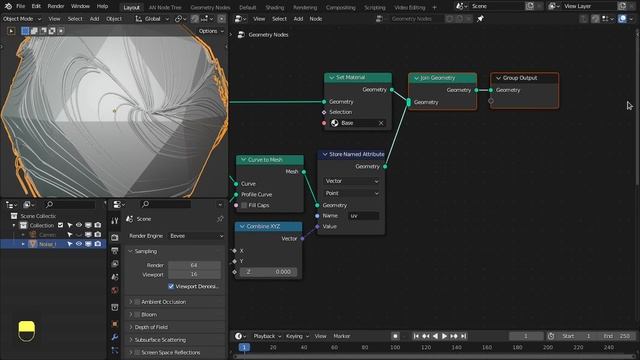Open the File menu
This screenshot has height=360, width=640.
(x=20, y=6)
